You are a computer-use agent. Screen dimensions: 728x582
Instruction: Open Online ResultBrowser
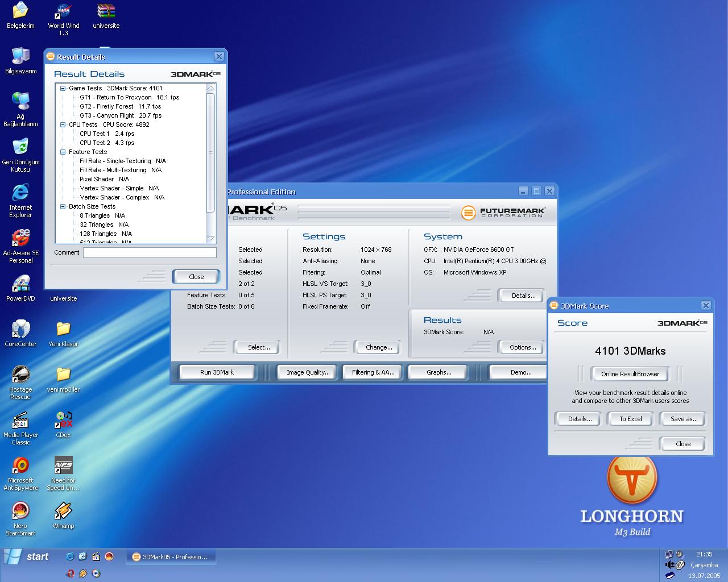tap(630, 374)
